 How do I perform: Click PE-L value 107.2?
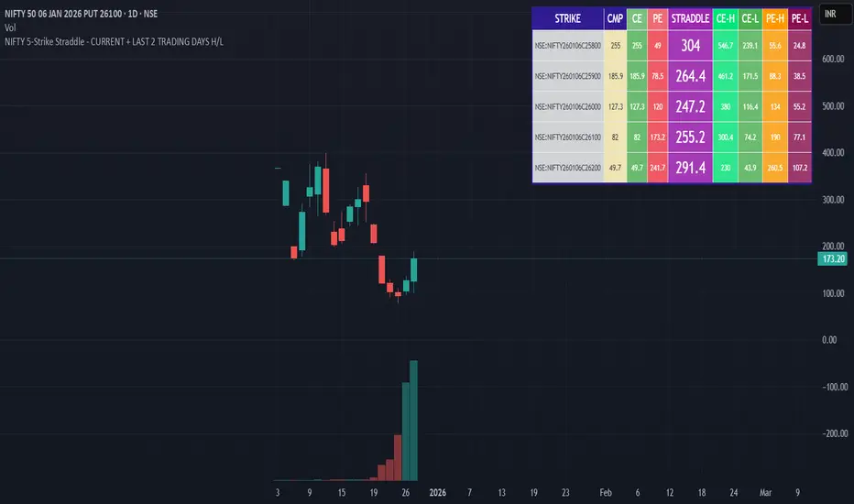[x=800, y=168]
